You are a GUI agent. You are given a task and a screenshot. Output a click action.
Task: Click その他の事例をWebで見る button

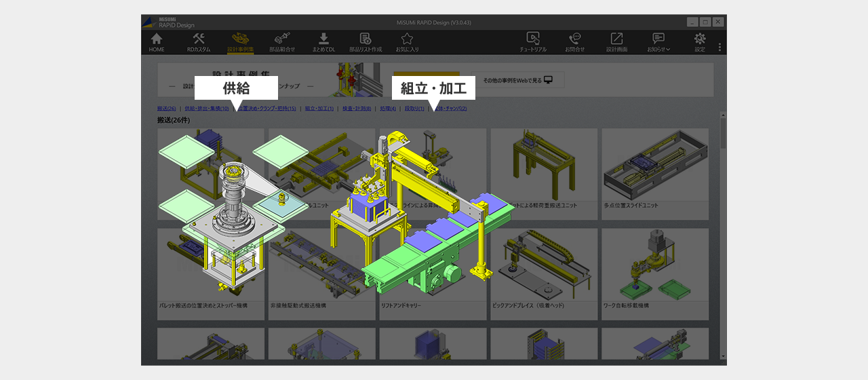518,80
